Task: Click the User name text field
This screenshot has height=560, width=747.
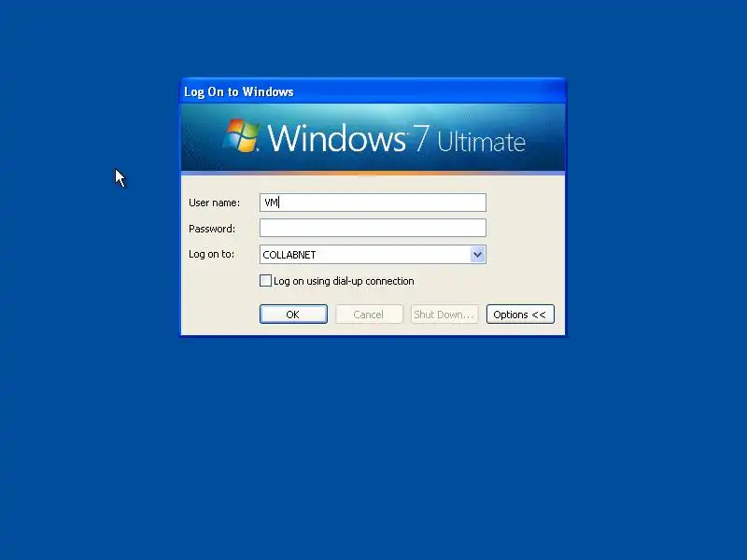Action: (373, 203)
